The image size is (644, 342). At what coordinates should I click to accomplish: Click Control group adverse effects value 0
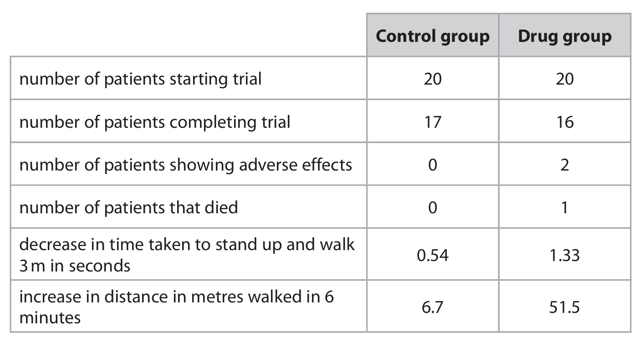click(x=432, y=165)
